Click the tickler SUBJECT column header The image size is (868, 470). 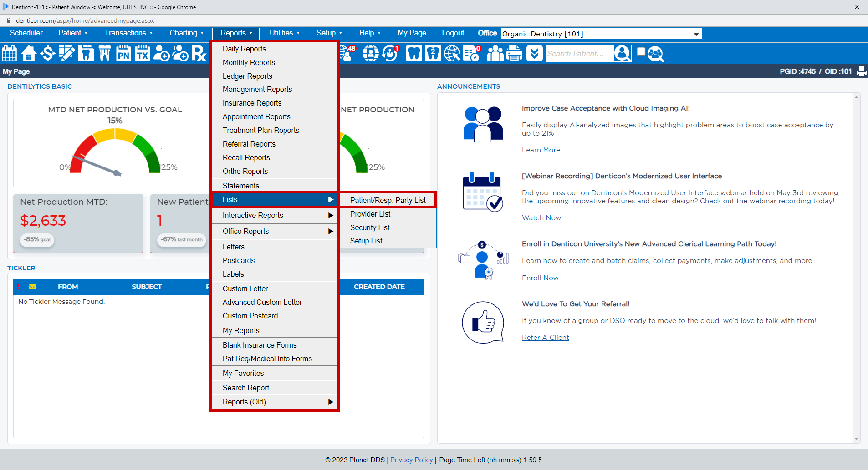(x=147, y=287)
